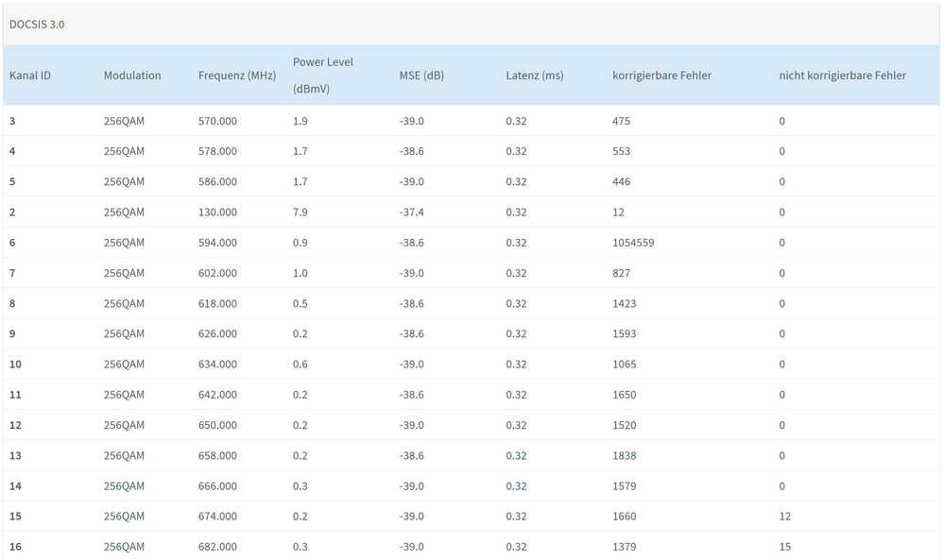Screen dimensions: 944x560
Task: Click the Power Level (dBmV) header
Action: click(x=323, y=76)
